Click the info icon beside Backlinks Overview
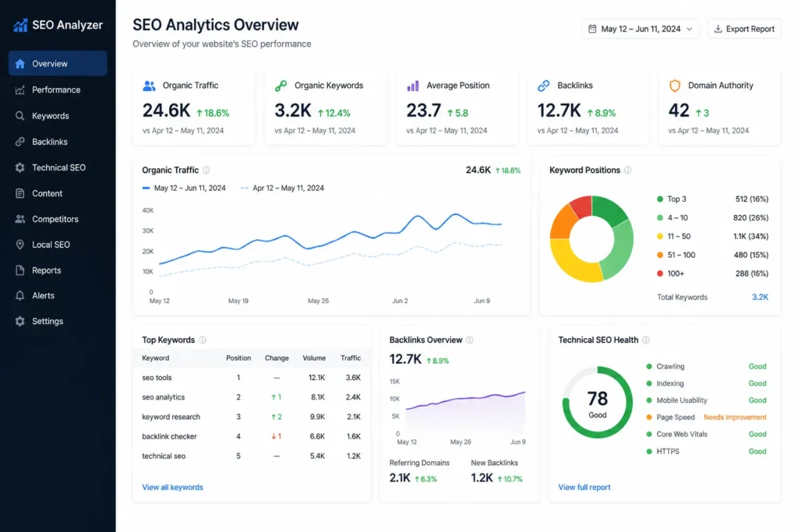Viewport: 798px width, 532px height. tap(470, 340)
